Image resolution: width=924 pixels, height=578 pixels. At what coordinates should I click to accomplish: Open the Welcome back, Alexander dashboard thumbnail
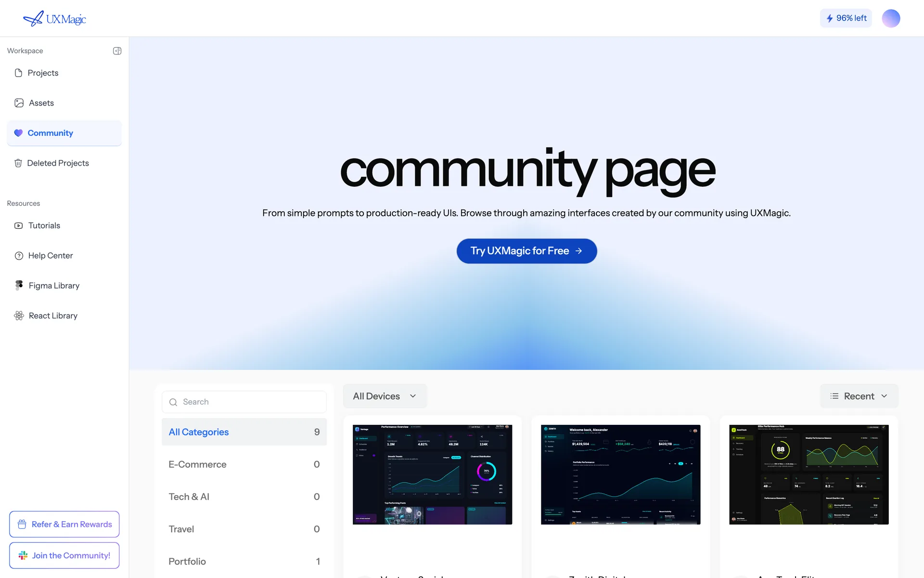coord(620,474)
